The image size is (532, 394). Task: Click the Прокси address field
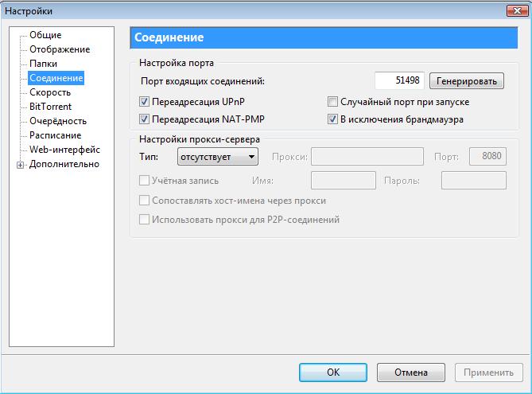367,157
